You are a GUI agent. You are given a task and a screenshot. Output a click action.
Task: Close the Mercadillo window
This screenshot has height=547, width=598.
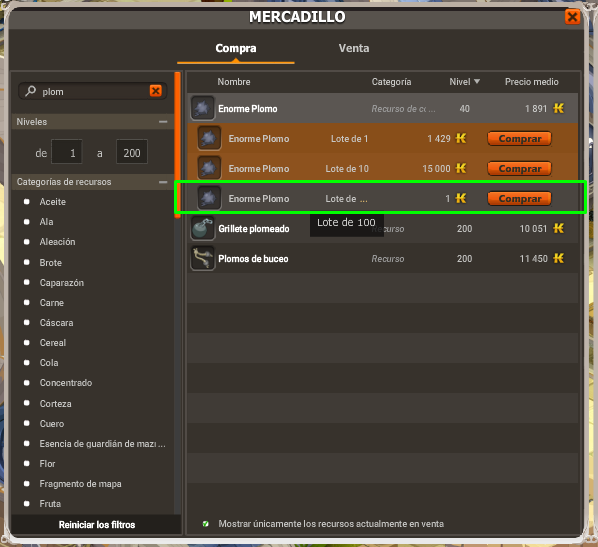pos(572,17)
